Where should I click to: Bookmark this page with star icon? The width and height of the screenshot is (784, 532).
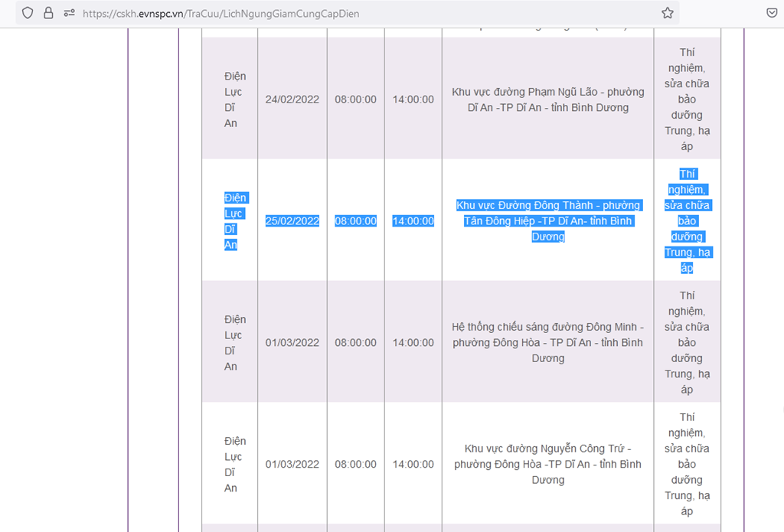click(667, 13)
